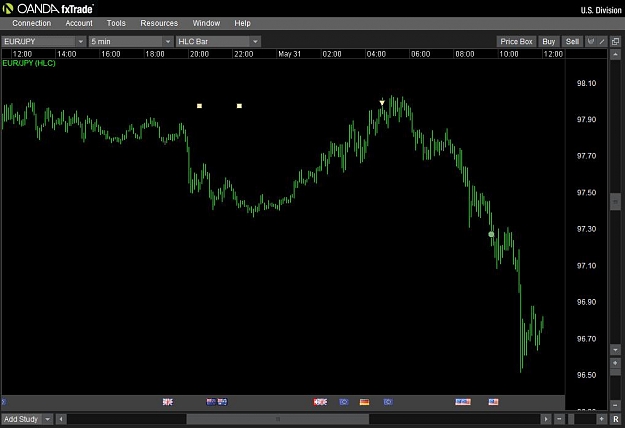This screenshot has height=428, width=625.
Task: Click the R reset chart button
Action: [x=616, y=419]
